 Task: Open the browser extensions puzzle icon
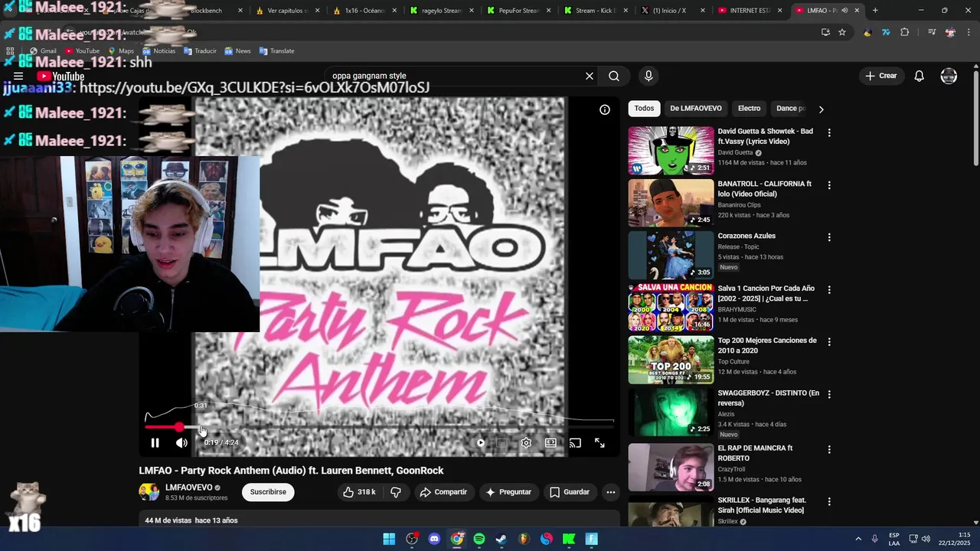[905, 32]
